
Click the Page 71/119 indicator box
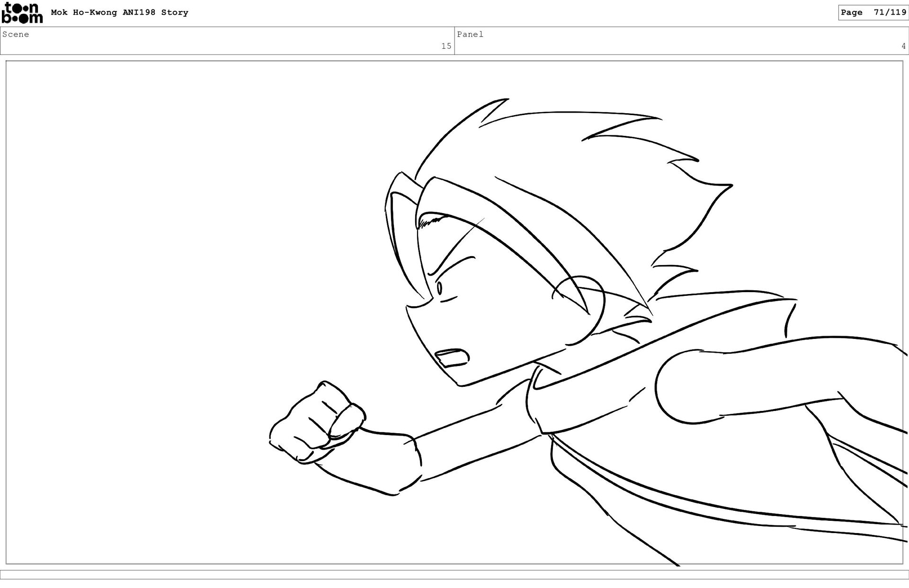point(873,13)
